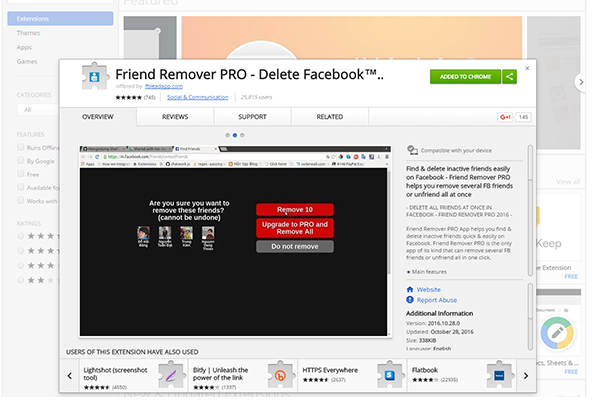Switch to the Related tab
This screenshot has width=600, height=400.
[x=329, y=117]
